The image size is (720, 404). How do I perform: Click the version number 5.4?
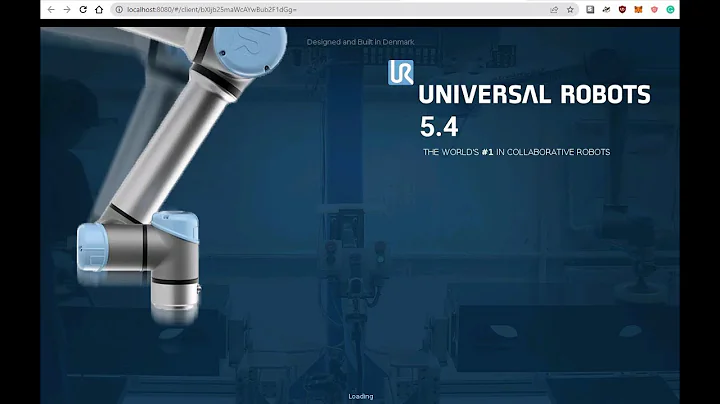[439, 127]
